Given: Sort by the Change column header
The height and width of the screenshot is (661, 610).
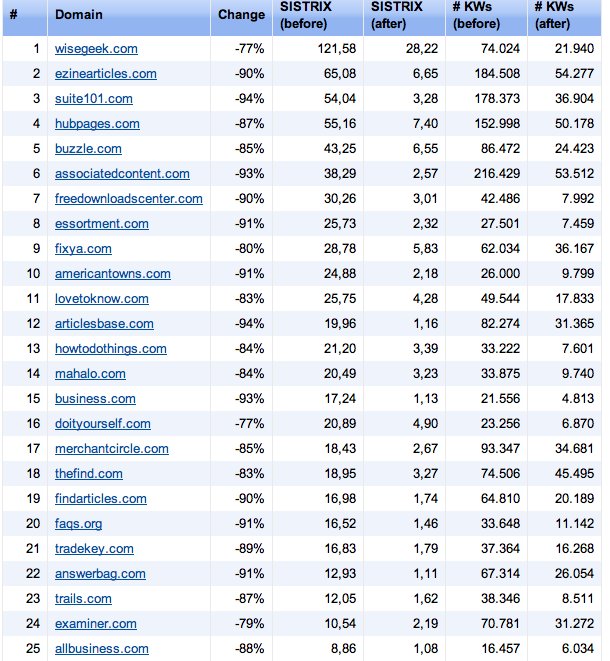Looking at the screenshot, I should pos(240,16).
